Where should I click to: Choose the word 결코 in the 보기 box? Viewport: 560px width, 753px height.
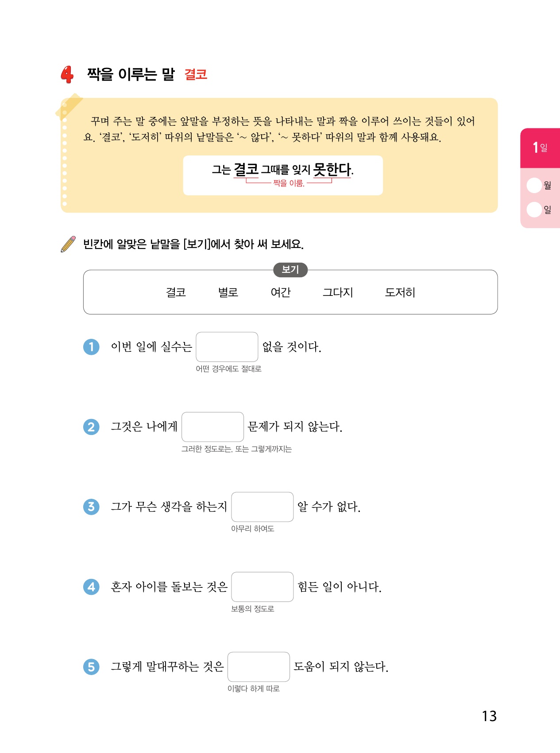click(x=176, y=292)
